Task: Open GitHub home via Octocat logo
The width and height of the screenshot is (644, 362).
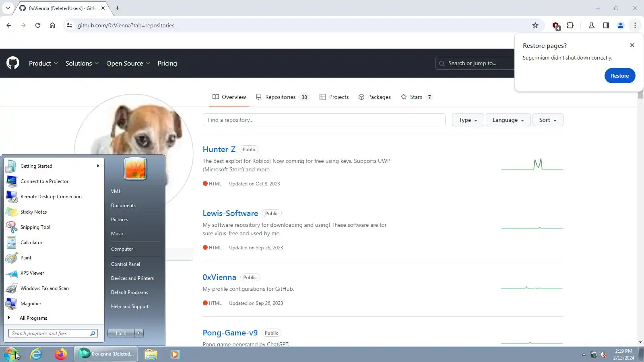Action: coord(13,63)
